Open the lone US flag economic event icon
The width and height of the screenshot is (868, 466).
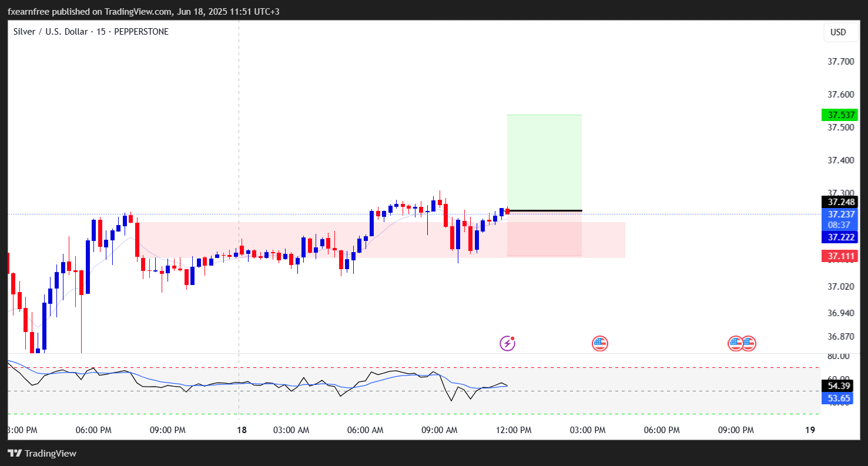tap(599, 344)
